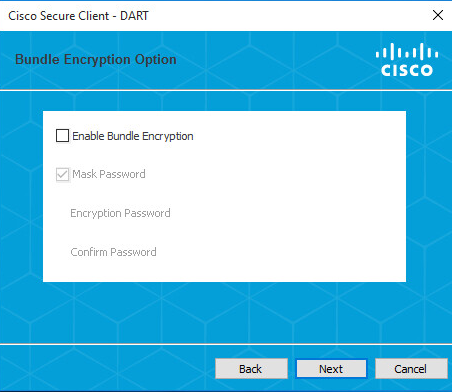This screenshot has height=392, width=452.
Task: Select the Encryption Password label
Action: click(120, 213)
